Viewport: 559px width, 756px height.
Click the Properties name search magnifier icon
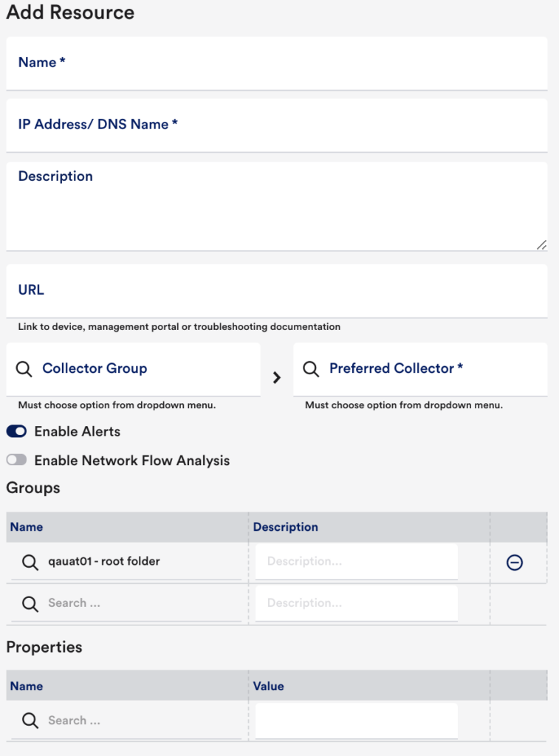pyautogui.click(x=30, y=721)
